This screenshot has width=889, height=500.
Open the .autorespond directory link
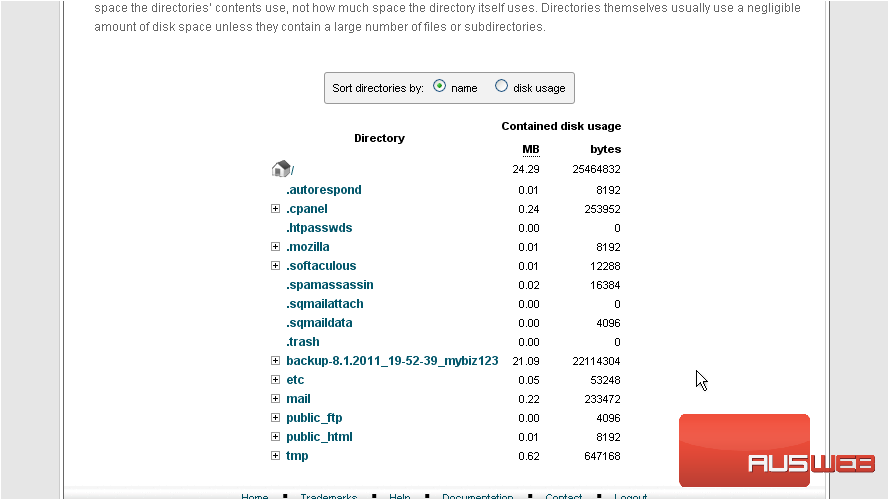click(324, 190)
